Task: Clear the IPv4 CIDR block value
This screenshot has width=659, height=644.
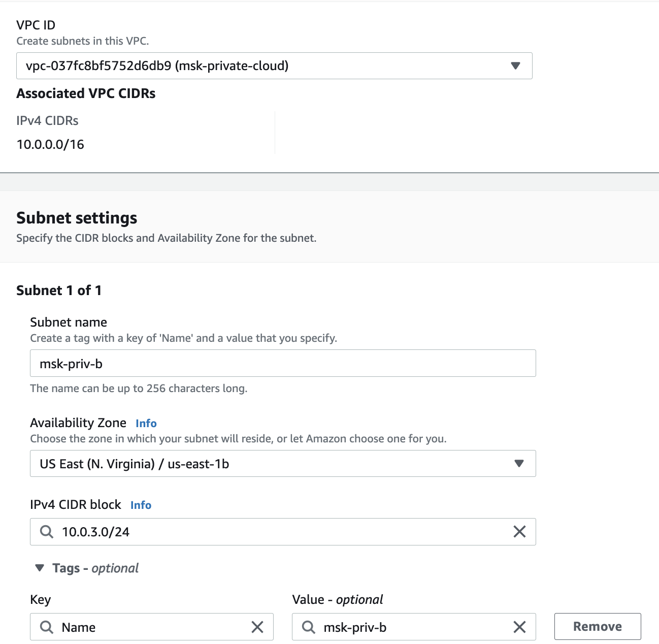Action: tap(519, 532)
